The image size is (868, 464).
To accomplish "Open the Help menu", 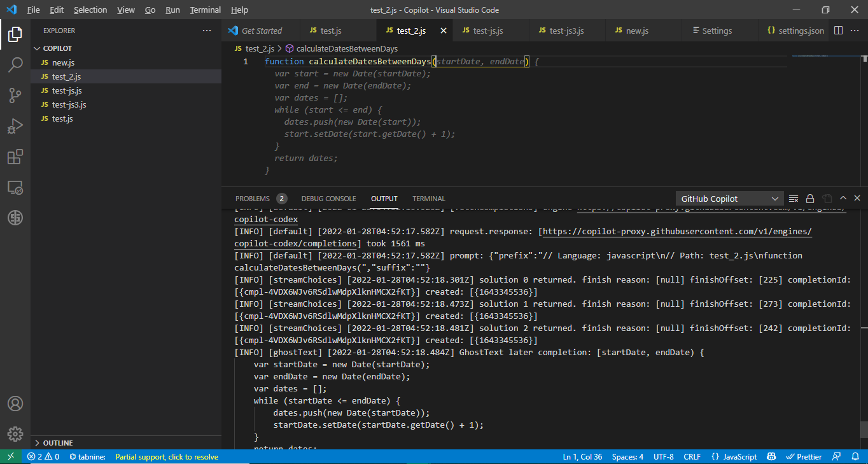I will pos(239,10).
